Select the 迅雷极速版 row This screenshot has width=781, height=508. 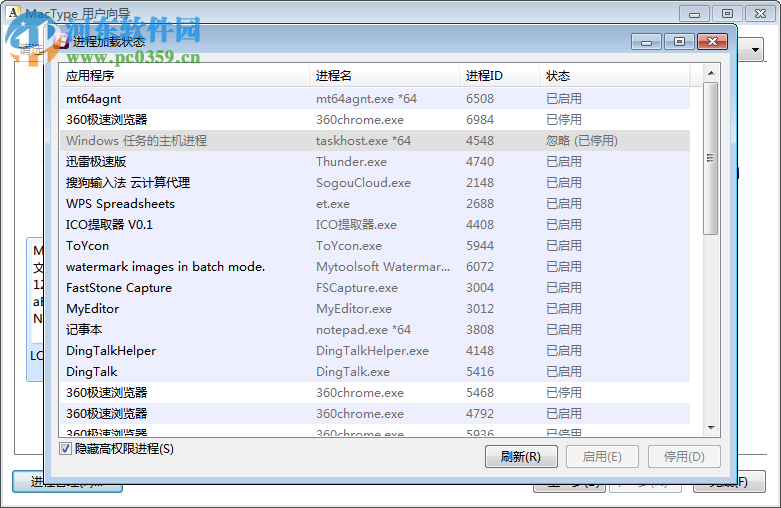click(375, 161)
